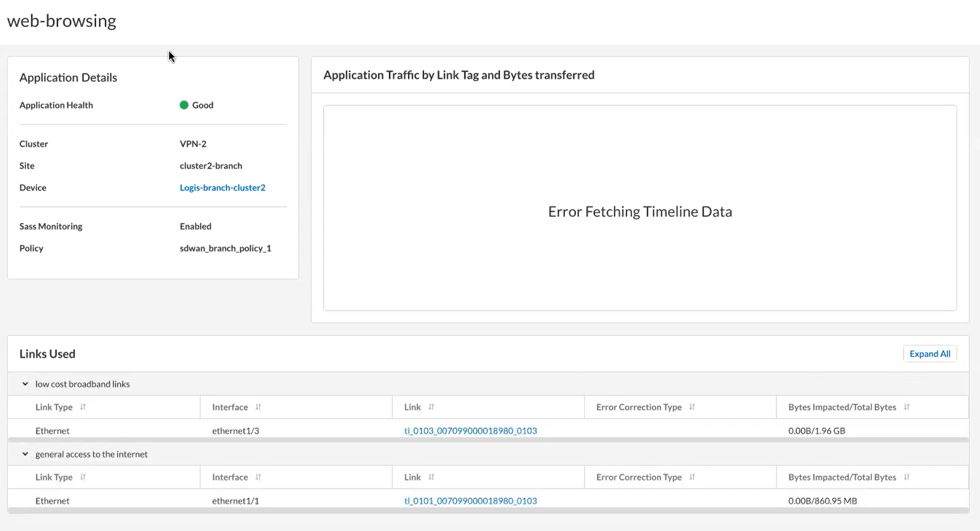Open link tl_0103_007099000018980_0103
Image resolution: width=980 pixels, height=531 pixels.
pyautogui.click(x=470, y=431)
